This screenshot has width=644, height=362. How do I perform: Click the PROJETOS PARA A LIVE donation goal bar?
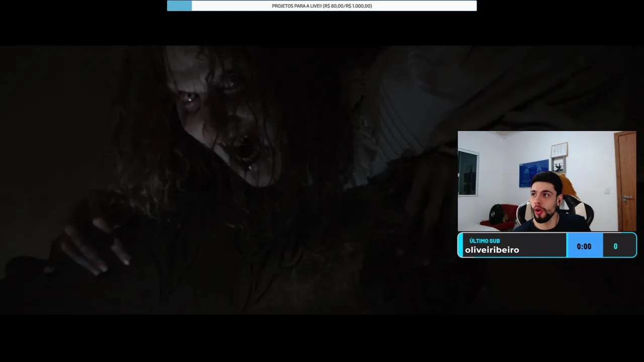pos(322,6)
